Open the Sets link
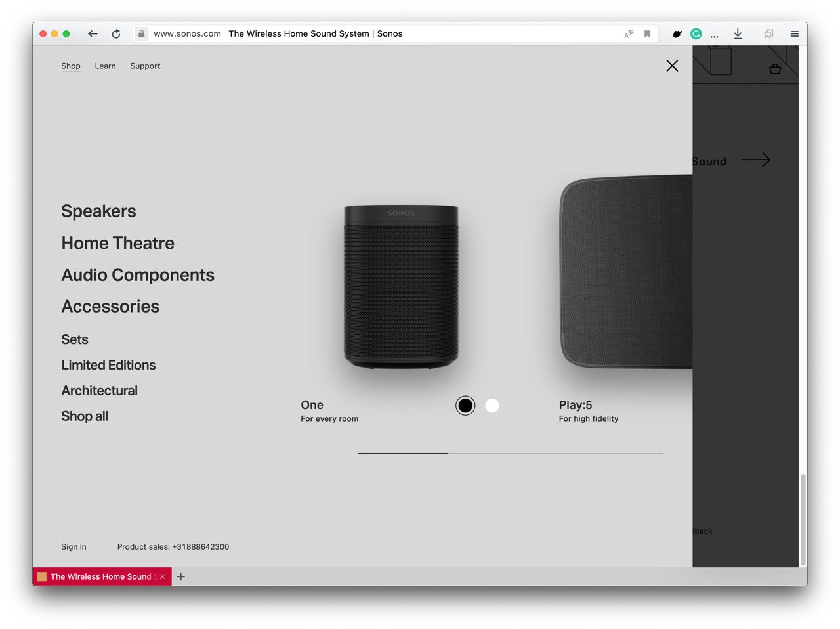Screen dimensions: 840x629 click(x=75, y=339)
